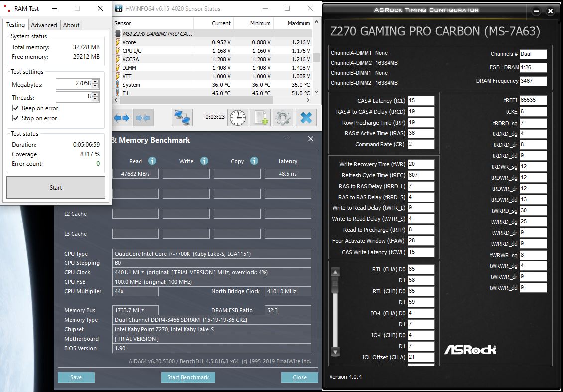Decrease Threads value with down arrow
The height and width of the screenshot is (392, 563).
point(95,99)
